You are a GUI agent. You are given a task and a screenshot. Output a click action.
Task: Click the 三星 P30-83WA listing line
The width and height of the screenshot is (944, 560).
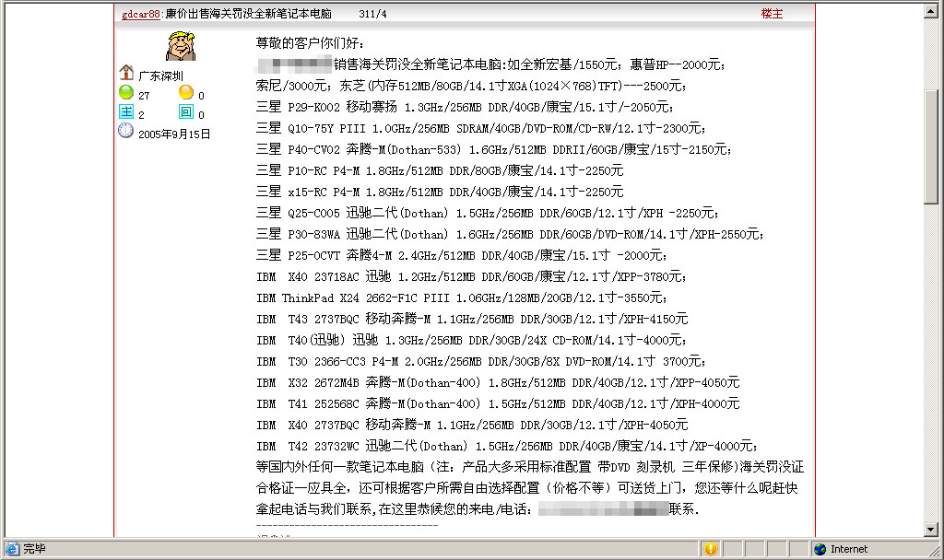click(x=510, y=234)
